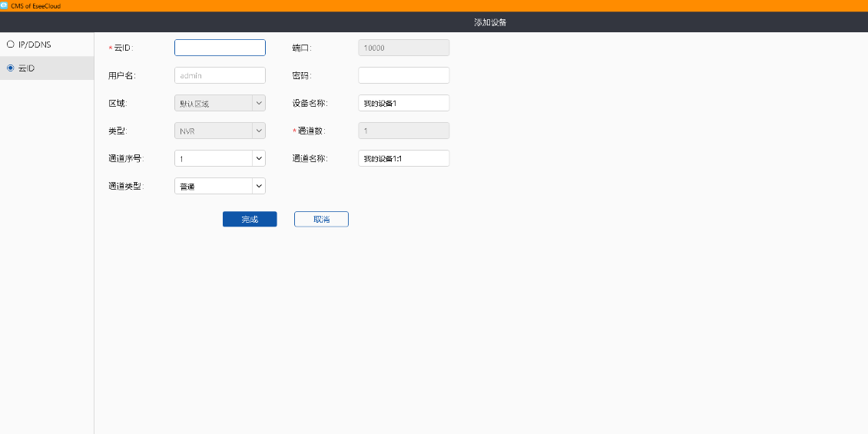
Task: Select the 云ID radio option
Action: (21, 68)
